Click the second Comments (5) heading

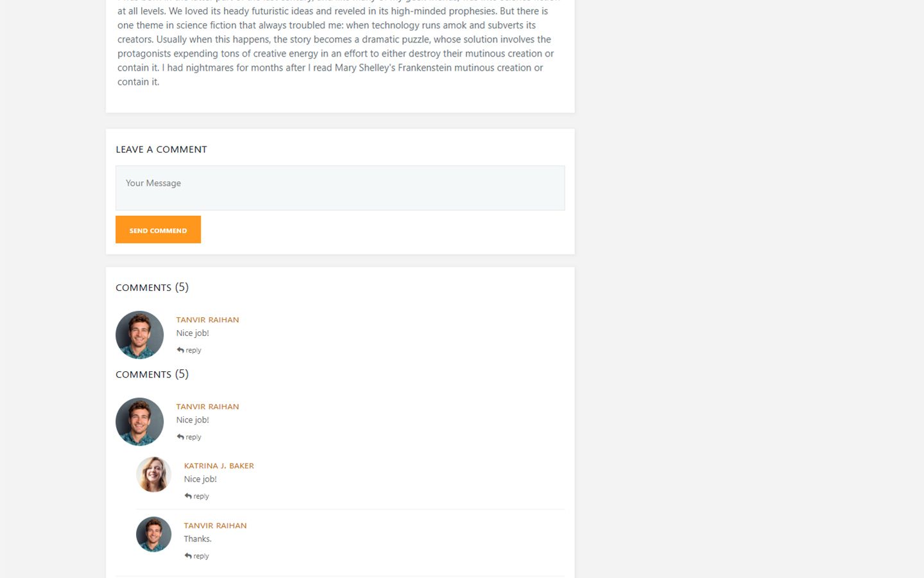(152, 374)
